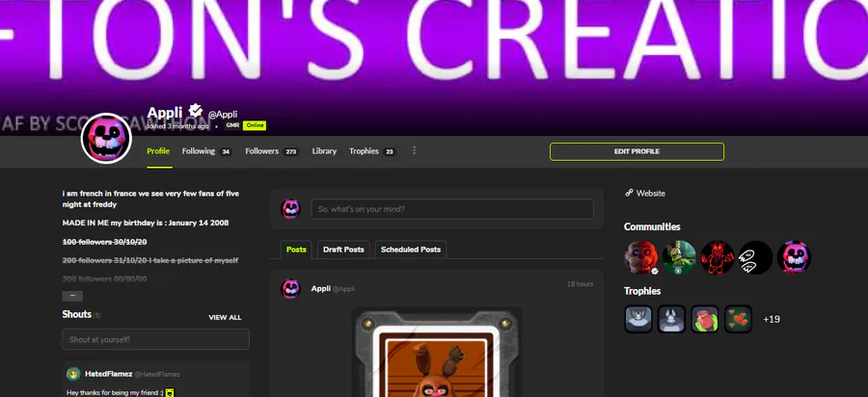Click the emoji in HatedFlamez shout
Screen dimensions: 868x397
(170, 392)
